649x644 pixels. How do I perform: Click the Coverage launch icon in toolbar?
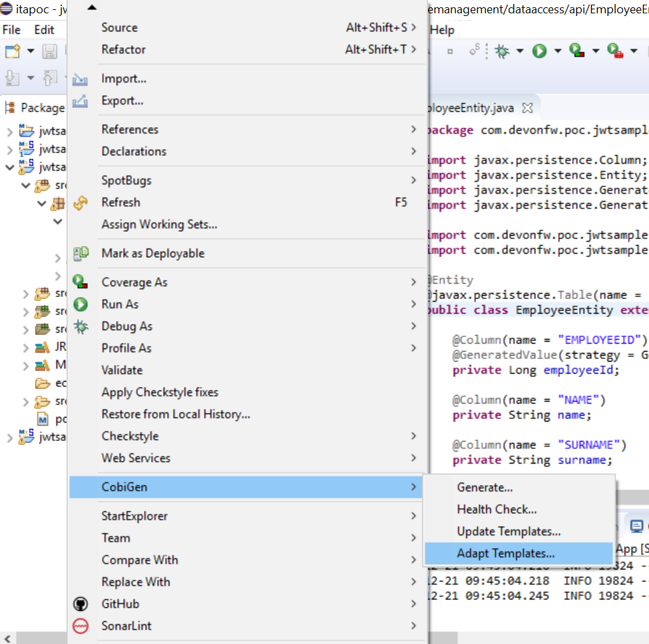576,51
